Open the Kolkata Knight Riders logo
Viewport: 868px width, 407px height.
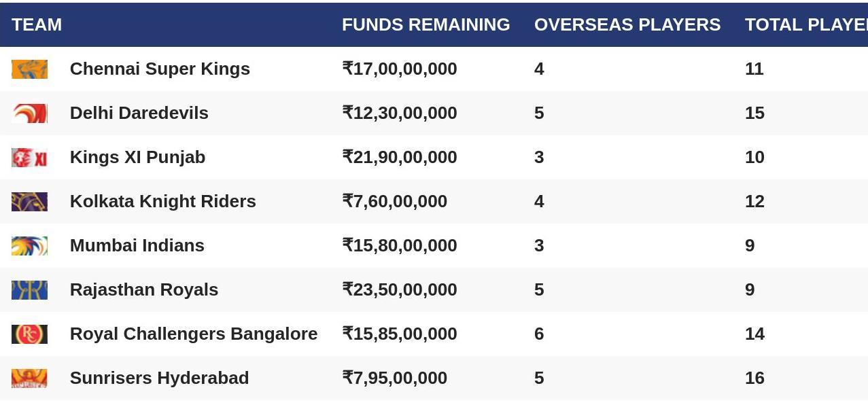click(29, 202)
